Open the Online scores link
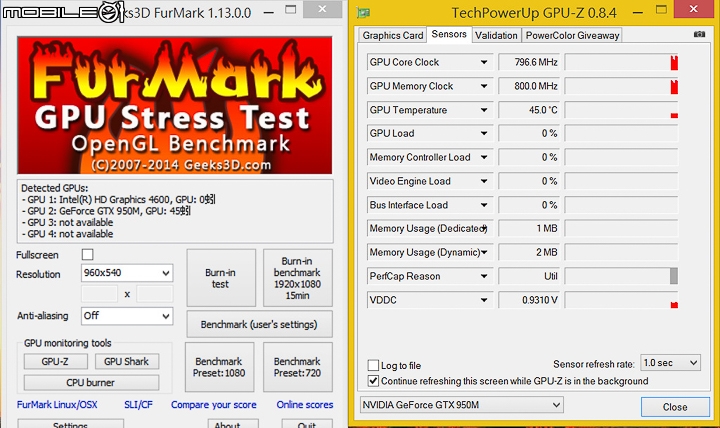The height and width of the screenshot is (428, 720). pos(304,405)
